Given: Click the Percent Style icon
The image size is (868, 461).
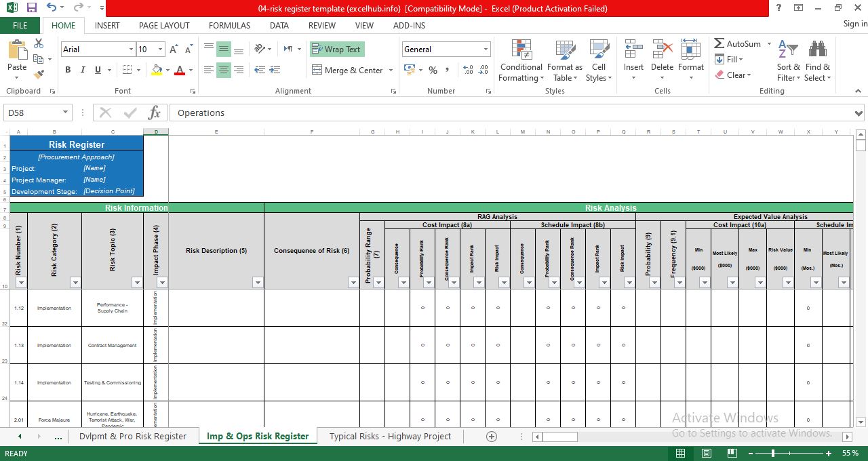Looking at the screenshot, I should click(x=433, y=70).
